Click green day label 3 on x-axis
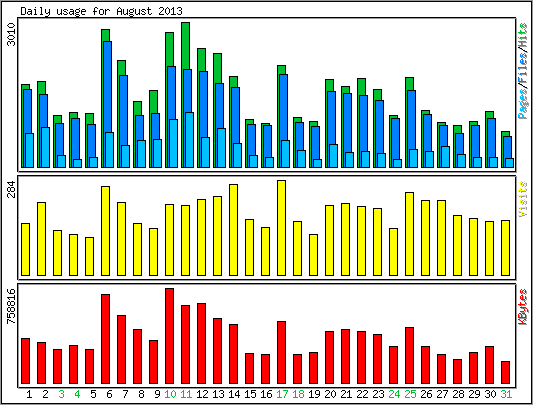The image size is (533, 405). click(x=61, y=394)
